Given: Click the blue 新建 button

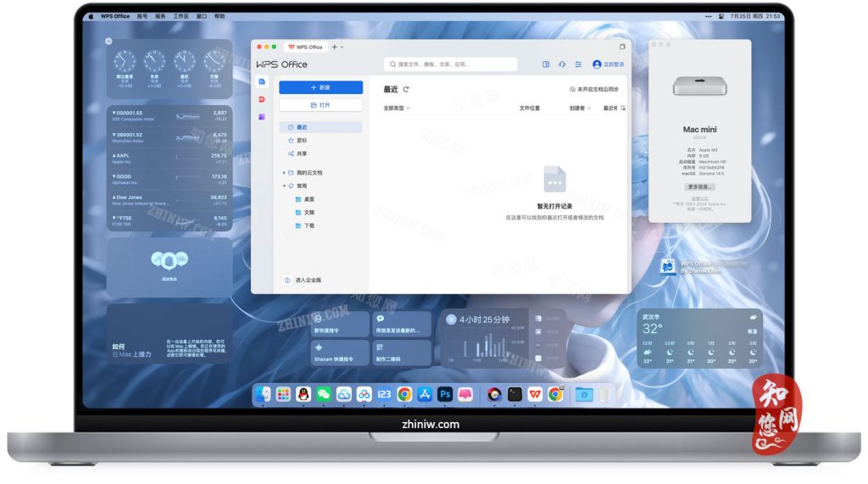Looking at the screenshot, I should coord(321,87).
